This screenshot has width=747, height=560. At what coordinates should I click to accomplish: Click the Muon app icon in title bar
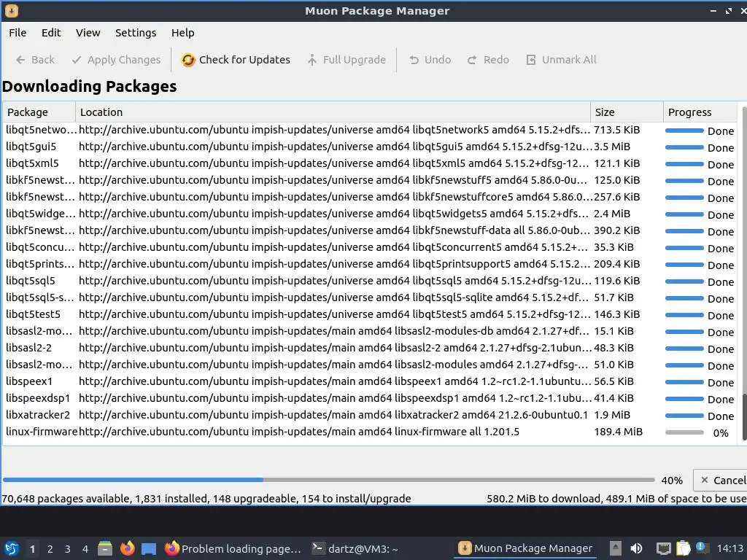(x=12, y=10)
